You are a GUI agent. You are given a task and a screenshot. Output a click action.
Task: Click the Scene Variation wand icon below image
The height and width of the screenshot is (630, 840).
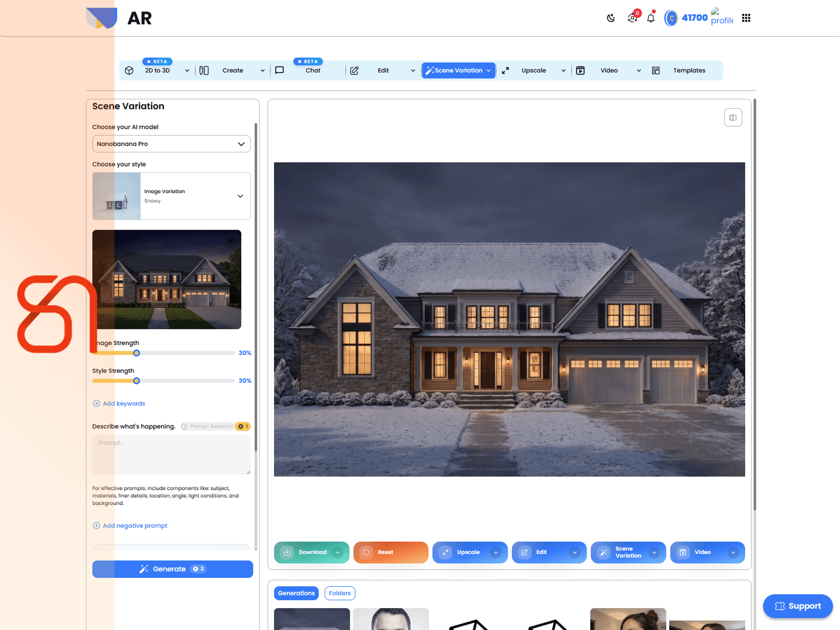point(603,552)
